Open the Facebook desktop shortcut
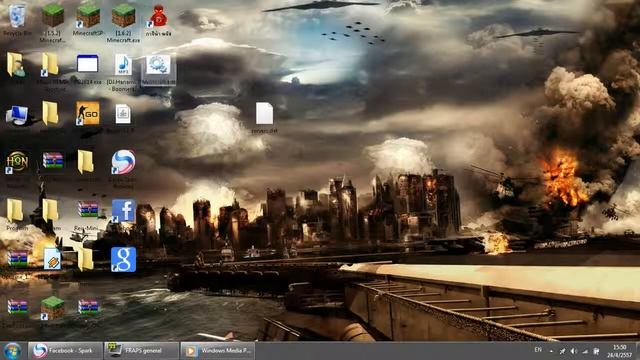 click(x=123, y=211)
